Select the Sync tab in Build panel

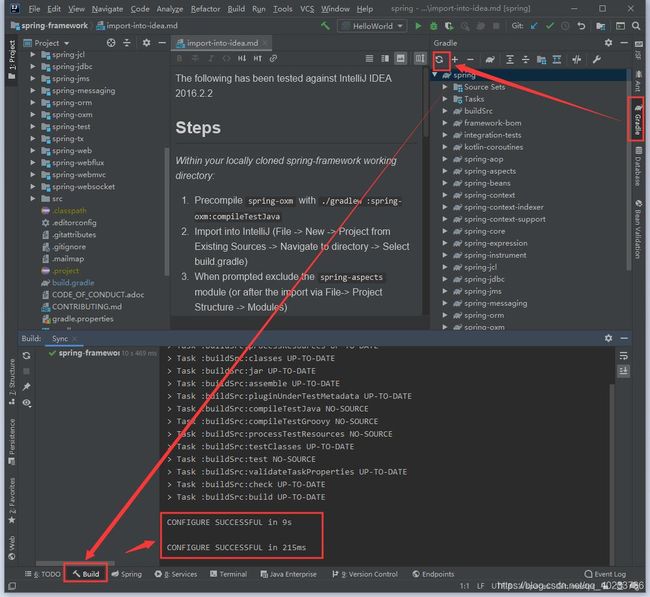point(60,339)
